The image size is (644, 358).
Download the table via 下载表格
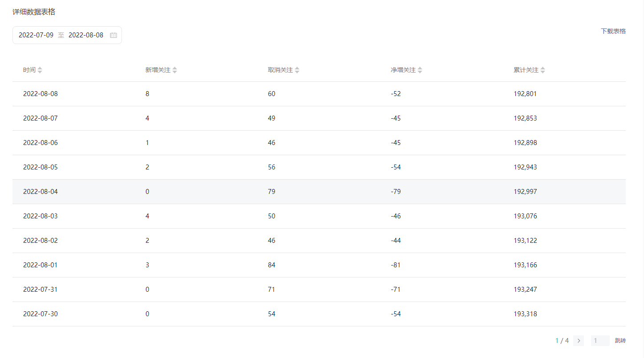(x=613, y=31)
